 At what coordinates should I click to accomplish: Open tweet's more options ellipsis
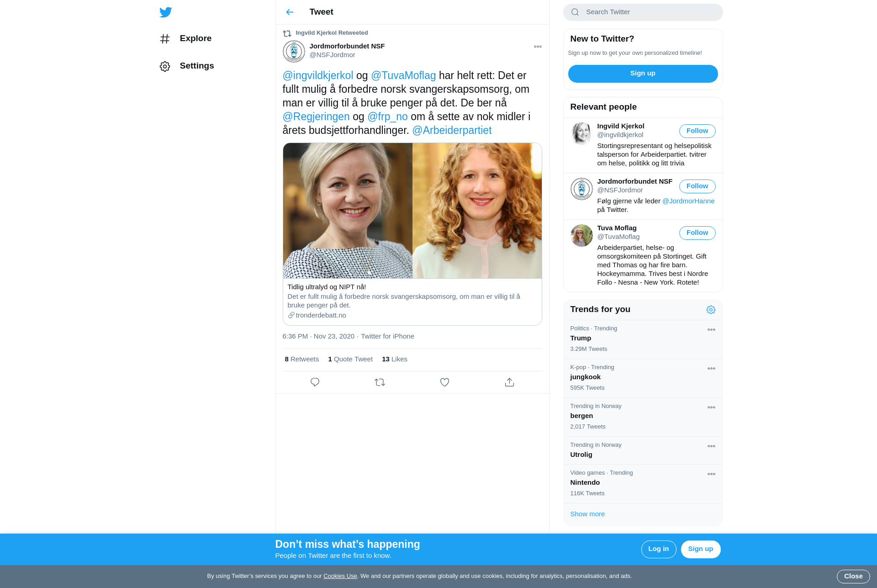point(538,47)
